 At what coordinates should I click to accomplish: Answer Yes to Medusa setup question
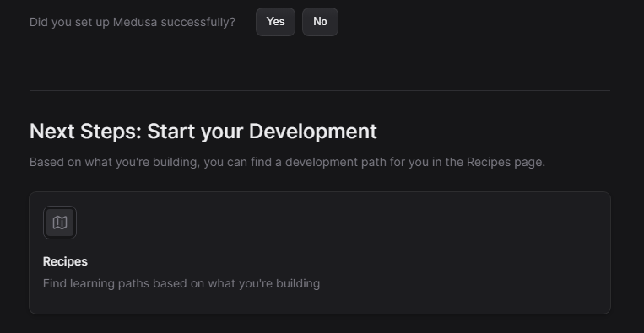point(275,22)
